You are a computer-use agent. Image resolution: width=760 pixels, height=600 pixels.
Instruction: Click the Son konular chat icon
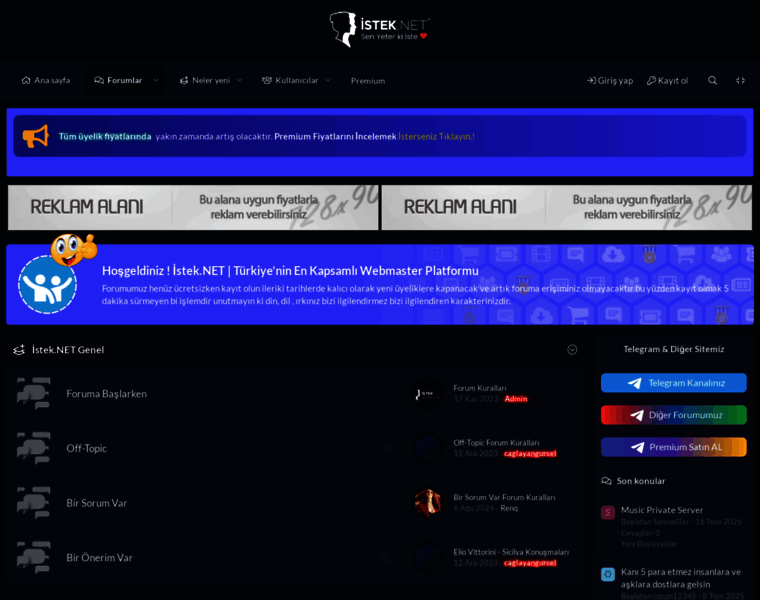tap(606, 481)
